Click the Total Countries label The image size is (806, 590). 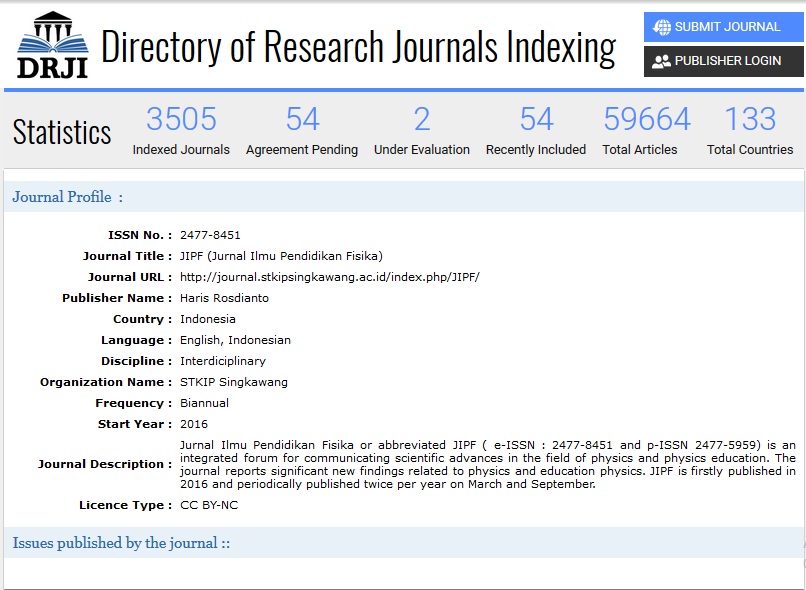point(750,150)
